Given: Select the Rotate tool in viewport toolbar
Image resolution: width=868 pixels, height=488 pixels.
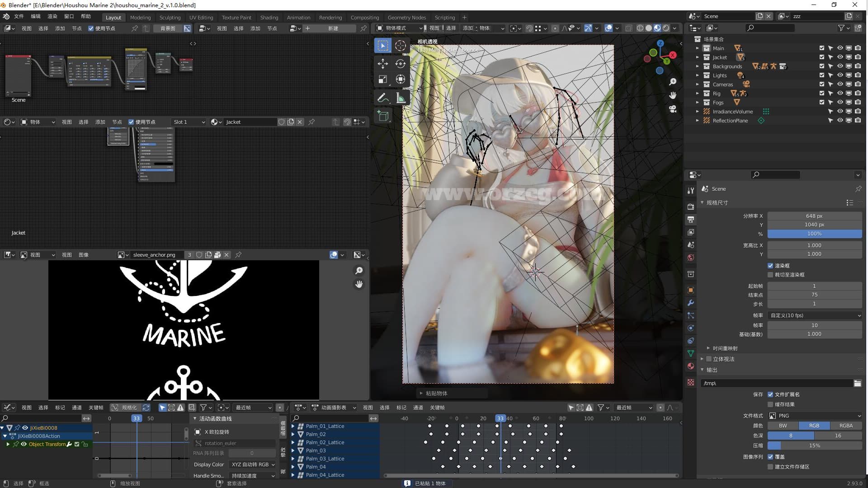Looking at the screenshot, I should tap(400, 63).
